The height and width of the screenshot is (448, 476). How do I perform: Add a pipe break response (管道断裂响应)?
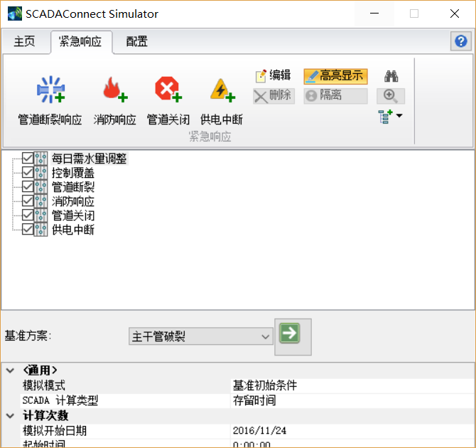(50, 100)
